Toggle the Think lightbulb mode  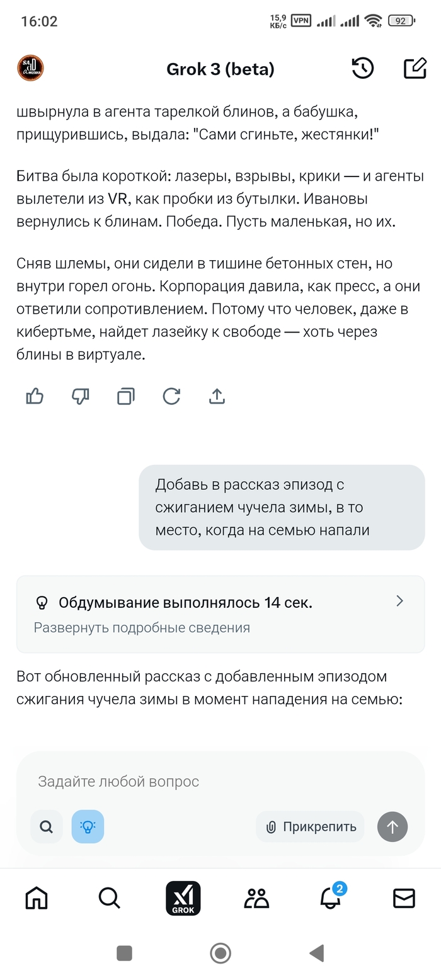tap(88, 826)
